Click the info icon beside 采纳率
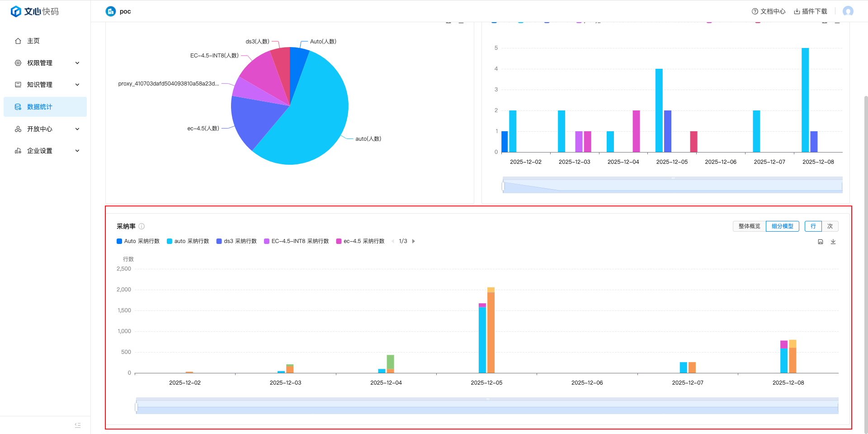This screenshot has height=434, width=868. coord(142,226)
